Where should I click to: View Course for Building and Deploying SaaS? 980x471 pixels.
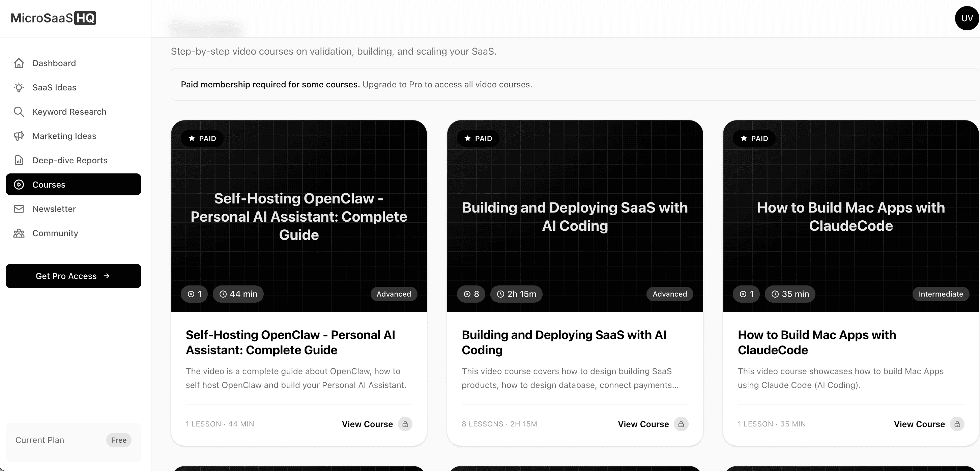(643, 424)
